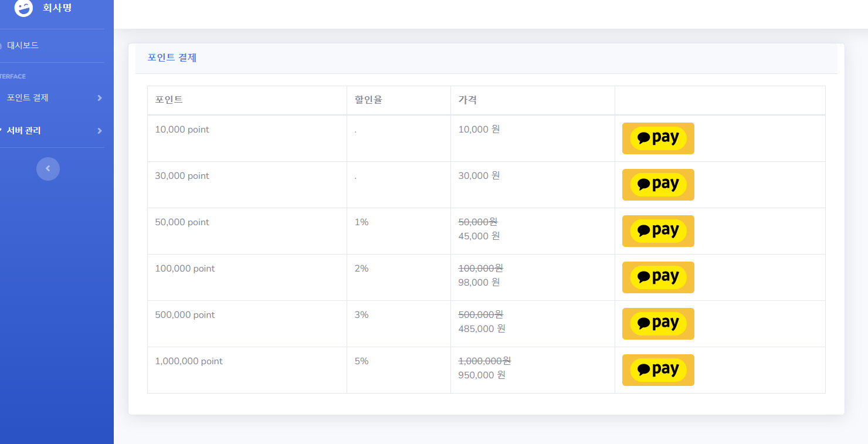Click the struck-through 1,000,000원 original price

[x=484, y=361]
